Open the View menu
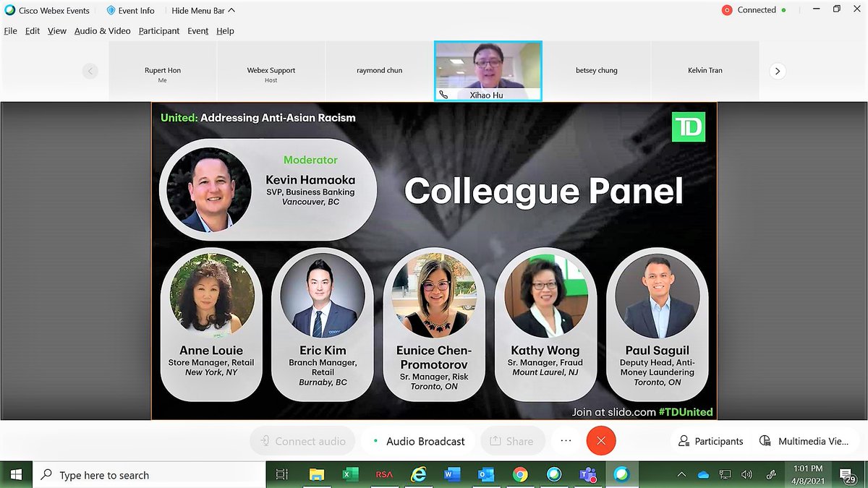This screenshot has width=868, height=488. coord(57,31)
